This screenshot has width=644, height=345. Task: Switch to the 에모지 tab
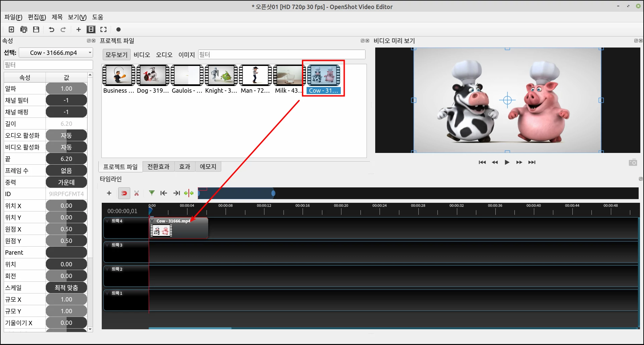(208, 167)
